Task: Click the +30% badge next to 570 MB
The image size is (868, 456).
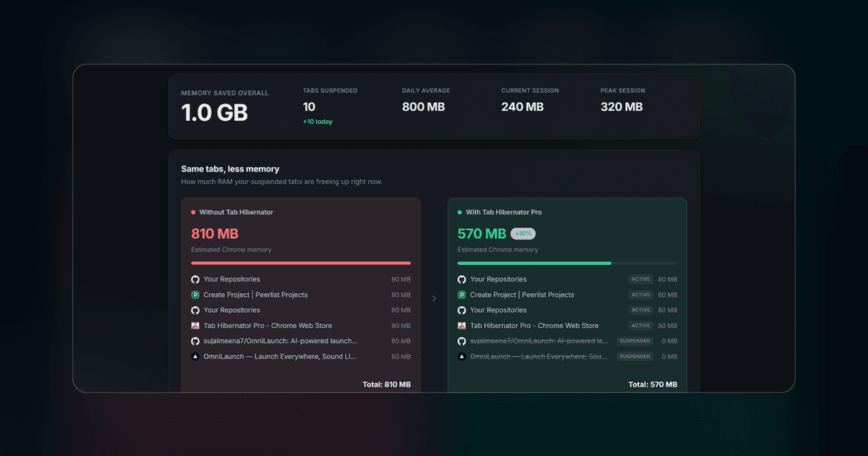Action: [x=523, y=234]
